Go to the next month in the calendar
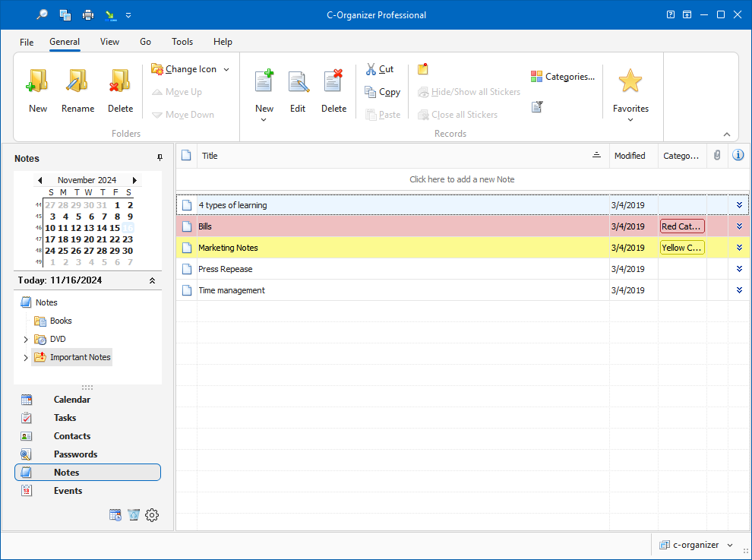The width and height of the screenshot is (752, 560). click(x=134, y=180)
